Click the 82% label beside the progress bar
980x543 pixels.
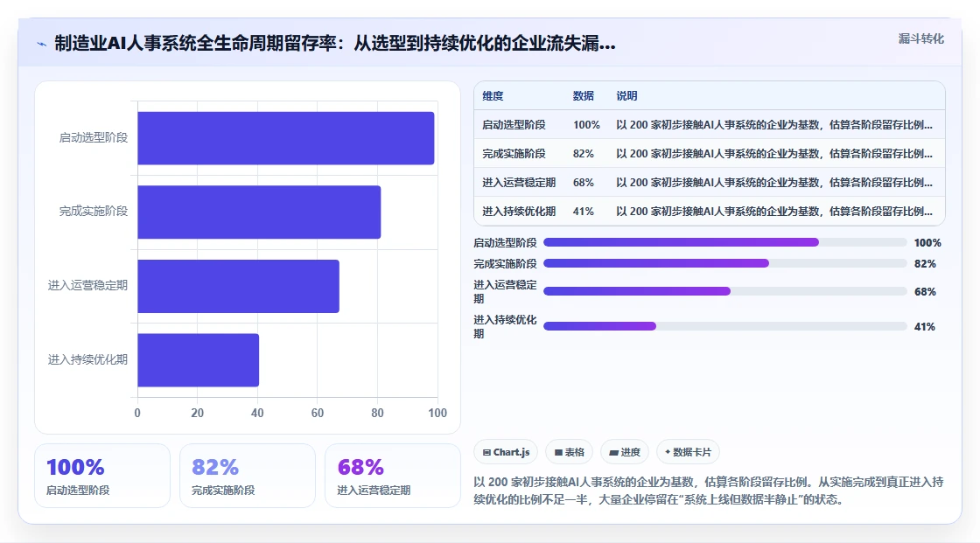[925, 264]
